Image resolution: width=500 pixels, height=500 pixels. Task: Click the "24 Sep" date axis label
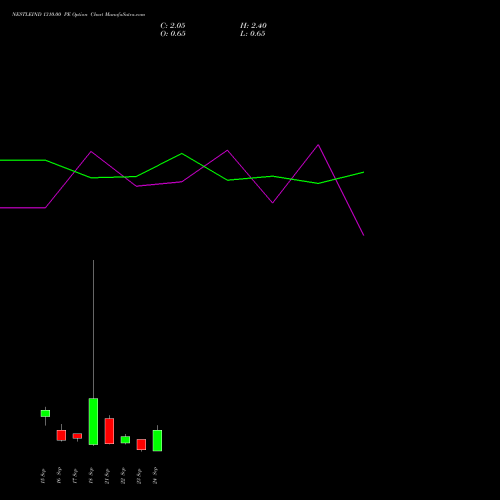pos(155,476)
